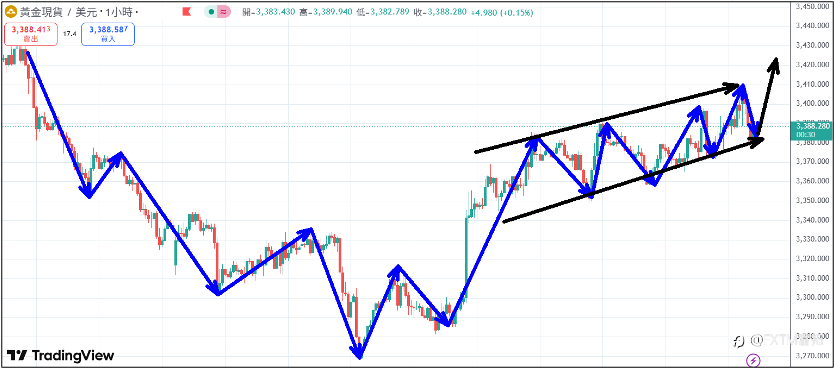This screenshot has height=368, width=834.
Task: Click the green current price tag on axis
Action: pos(812,130)
